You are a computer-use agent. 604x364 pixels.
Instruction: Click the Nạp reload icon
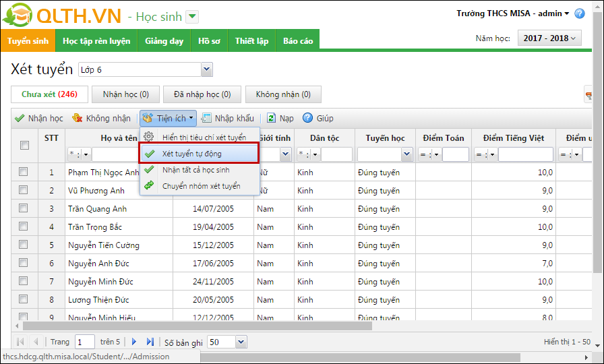click(271, 118)
